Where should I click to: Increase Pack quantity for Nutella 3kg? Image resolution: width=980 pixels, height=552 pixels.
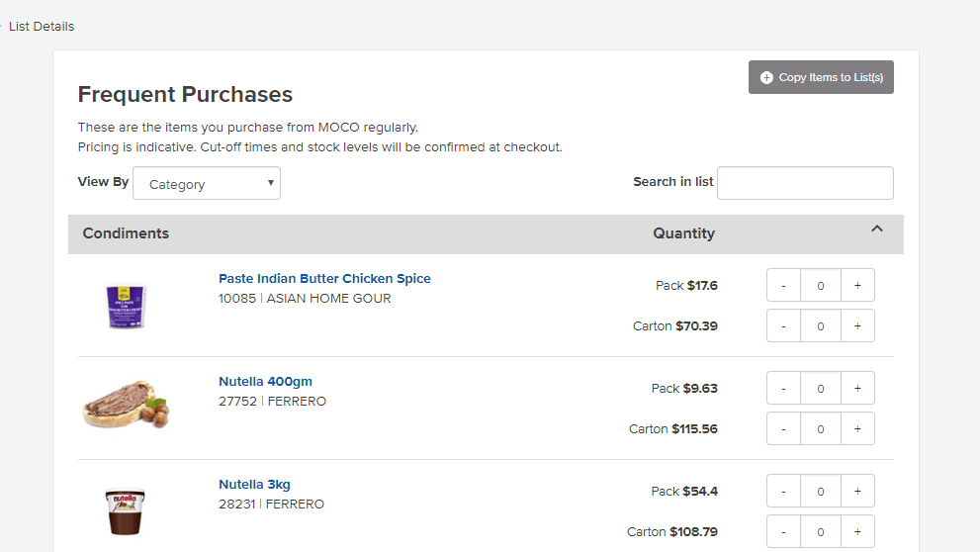point(857,492)
